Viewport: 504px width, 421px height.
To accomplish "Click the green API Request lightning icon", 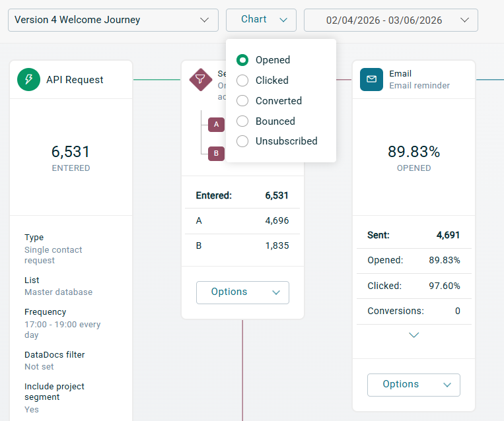I will (x=29, y=80).
